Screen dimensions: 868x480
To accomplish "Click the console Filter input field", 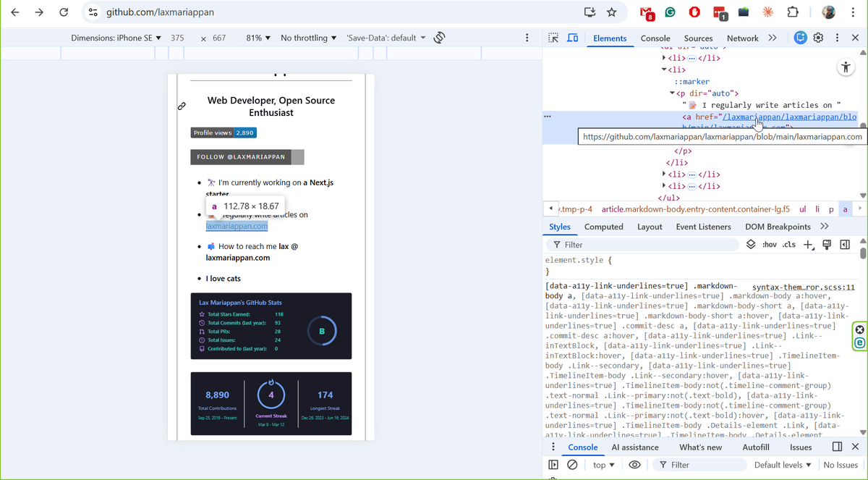I will pyautogui.click(x=699, y=465).
